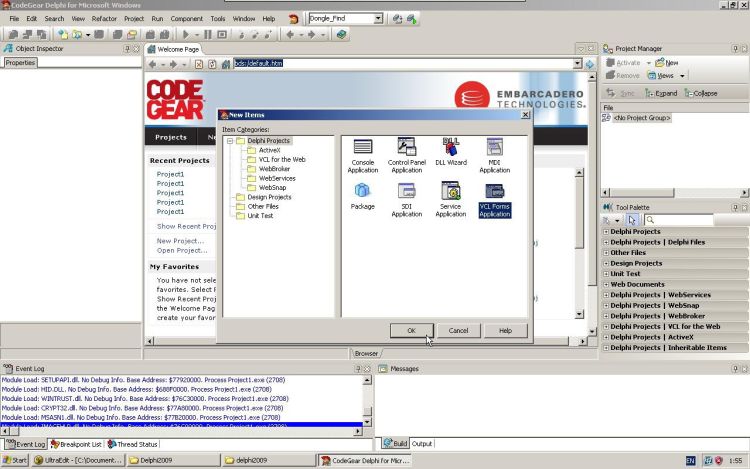Collapse the Delphi Projects tree node
Viewport: 750px width, 469px height.
click(x=230, y=141)
